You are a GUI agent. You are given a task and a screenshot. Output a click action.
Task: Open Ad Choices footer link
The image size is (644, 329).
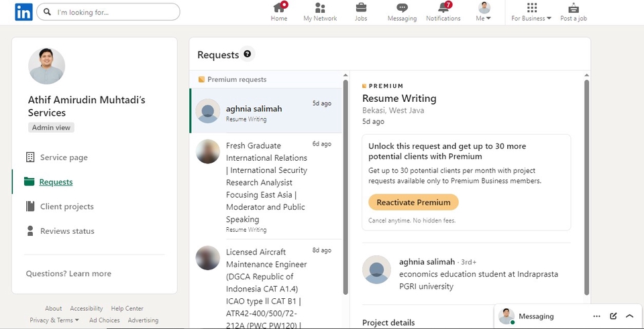point(105,320)
